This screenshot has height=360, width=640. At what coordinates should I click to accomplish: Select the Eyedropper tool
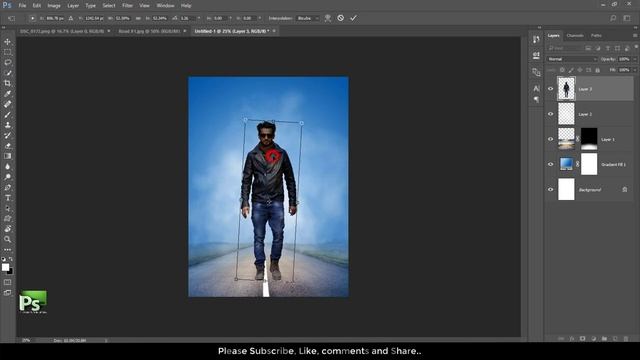[x=7, y=94]
